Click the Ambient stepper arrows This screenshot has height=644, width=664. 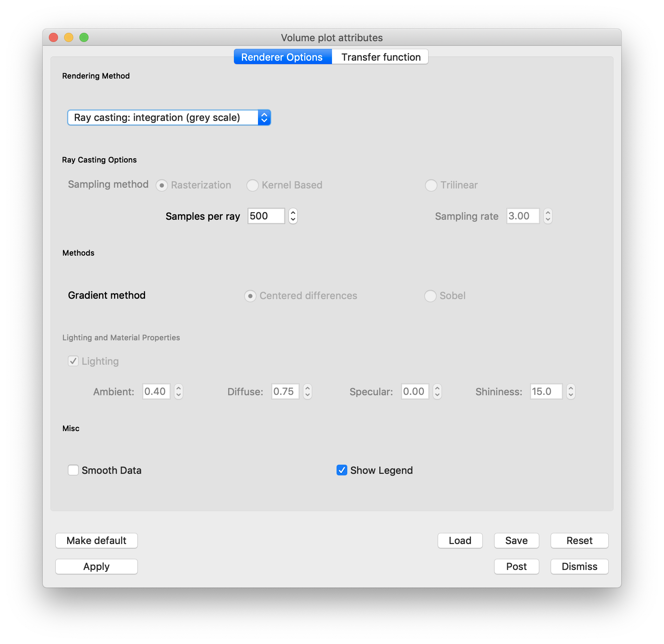179,391
